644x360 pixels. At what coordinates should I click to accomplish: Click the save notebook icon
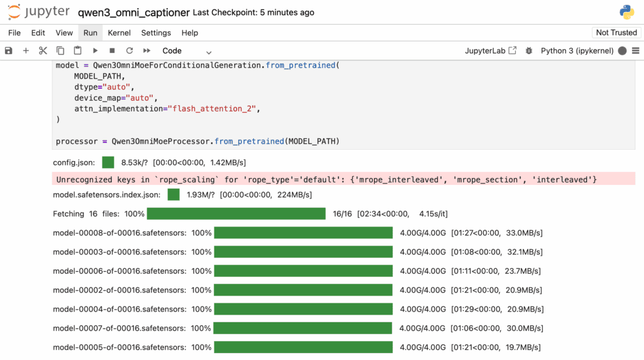pyautogui.click(x=9, y=51)
